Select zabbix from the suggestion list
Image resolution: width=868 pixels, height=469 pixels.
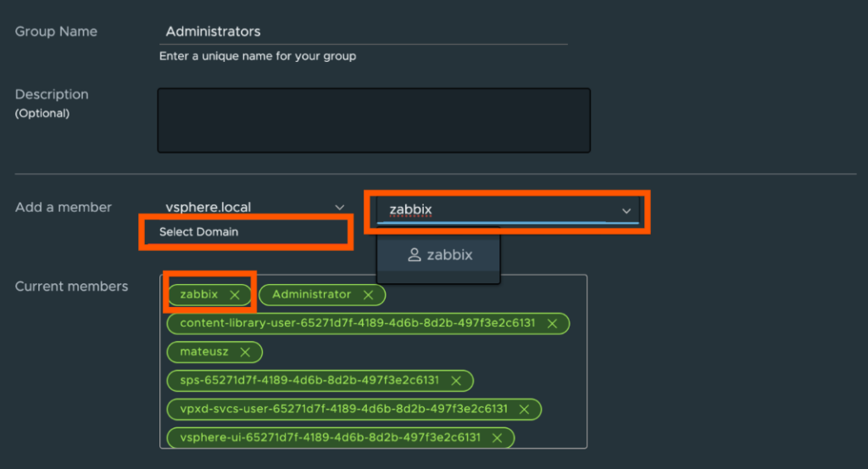tap(449, 255)
